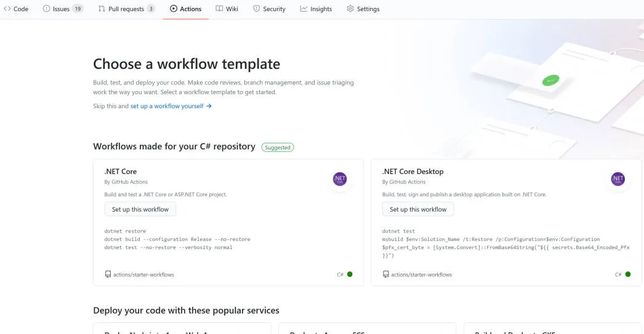Click the pull request branch icon
The height and width of the screenshot is (334, 644).
(x=102, y=9)
